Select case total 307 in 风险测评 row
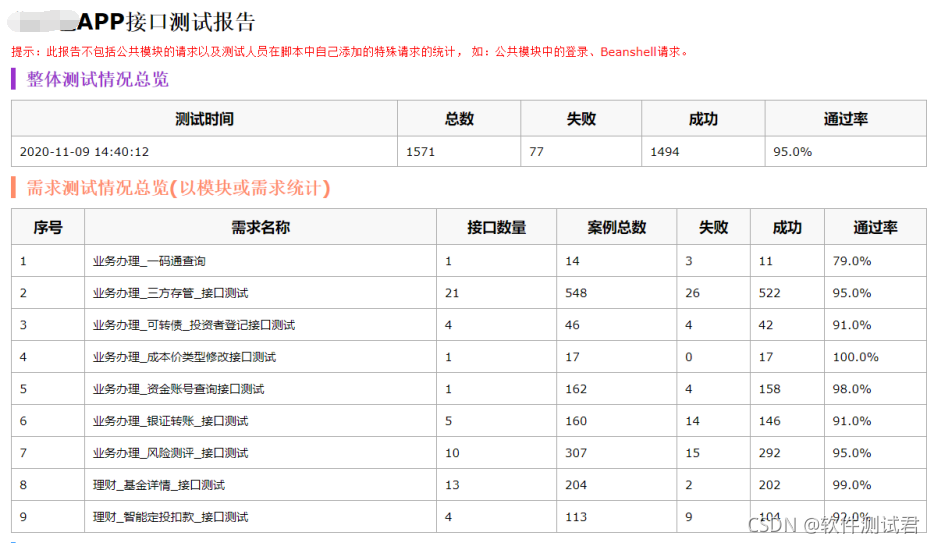This screenshot has width=935, height=543. (x=576, y=453)
